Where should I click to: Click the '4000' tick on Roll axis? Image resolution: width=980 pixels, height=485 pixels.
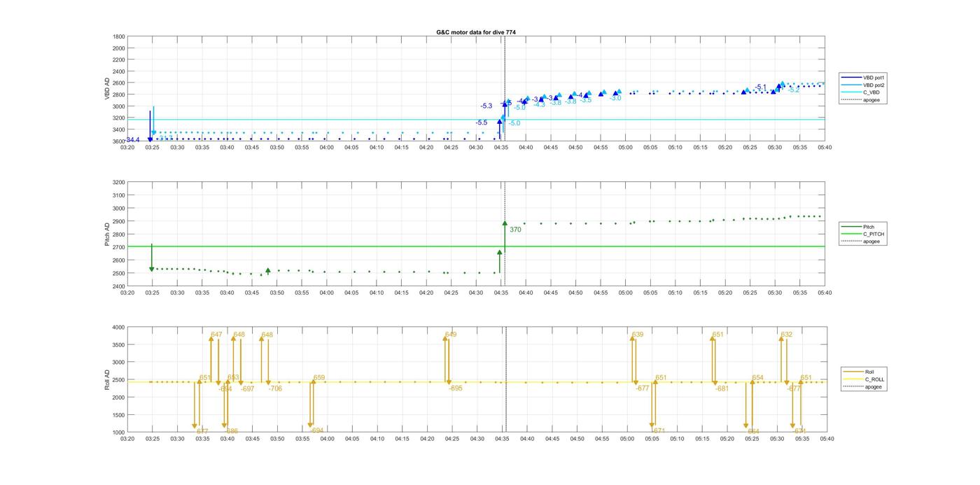118,327
